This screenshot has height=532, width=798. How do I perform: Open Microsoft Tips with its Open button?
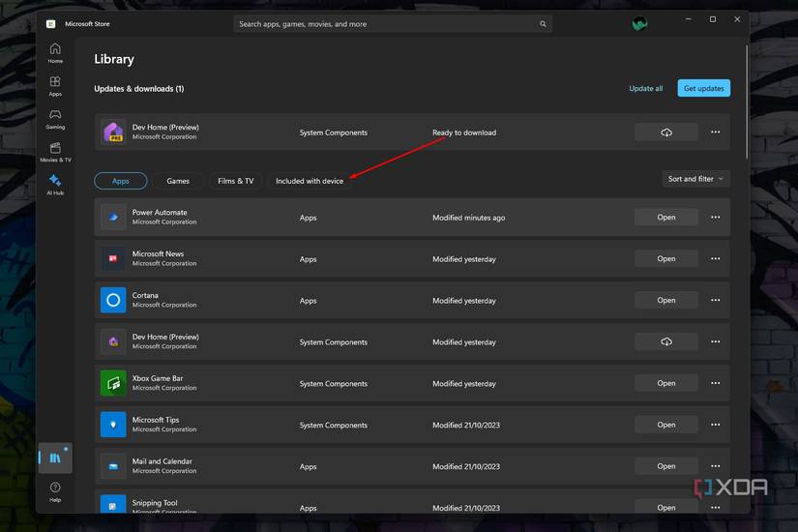[x=665, y=425]
